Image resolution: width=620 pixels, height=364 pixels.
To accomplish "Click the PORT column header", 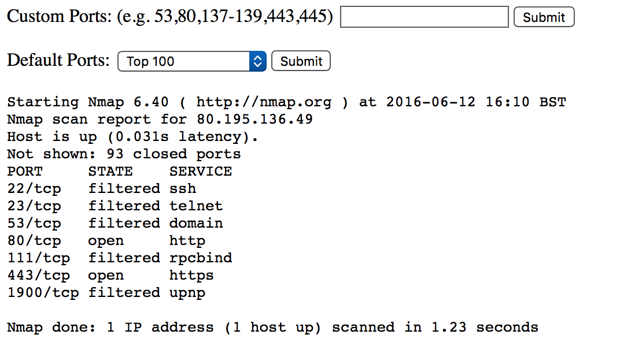I will [25, 171].
